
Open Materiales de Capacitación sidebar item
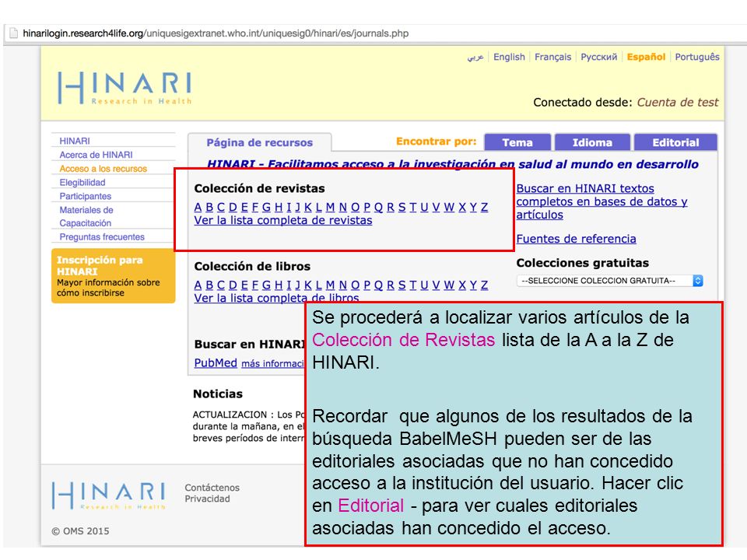86,216
